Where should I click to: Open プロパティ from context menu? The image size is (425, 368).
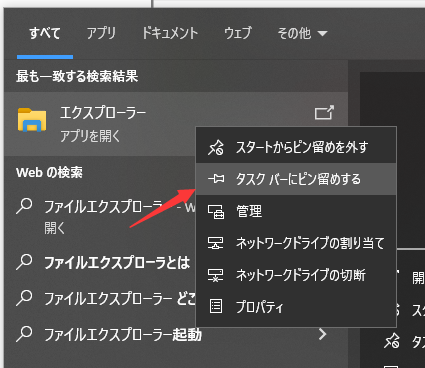point(296,307)
